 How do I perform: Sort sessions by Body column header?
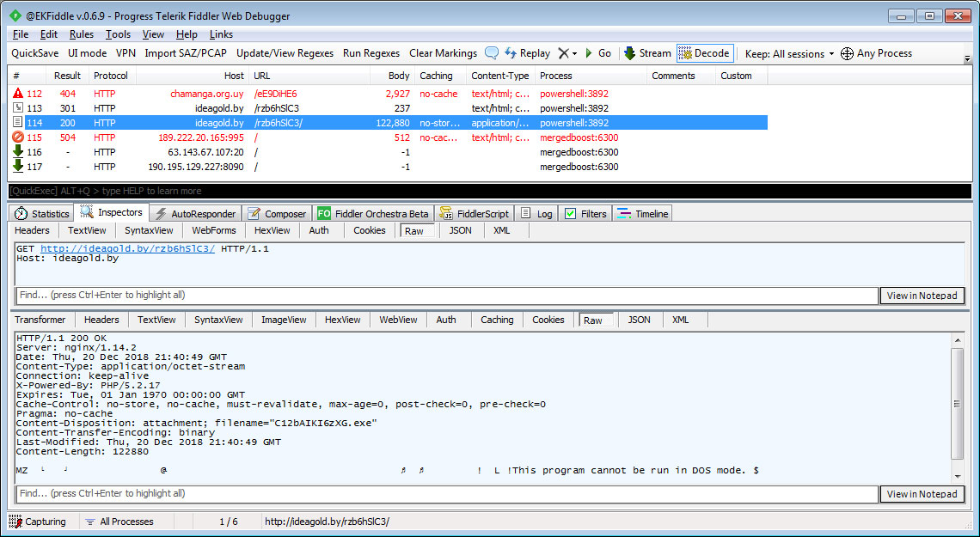click(392, 76)
